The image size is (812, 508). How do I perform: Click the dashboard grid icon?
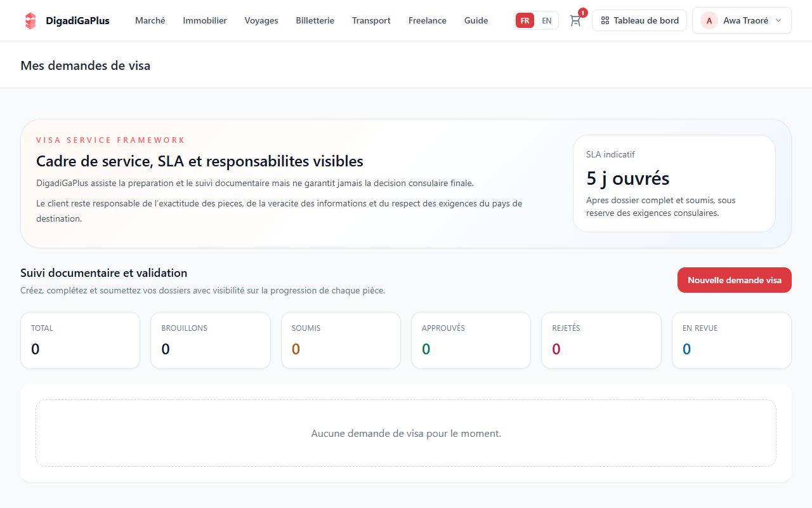click(x=605, y=20)
